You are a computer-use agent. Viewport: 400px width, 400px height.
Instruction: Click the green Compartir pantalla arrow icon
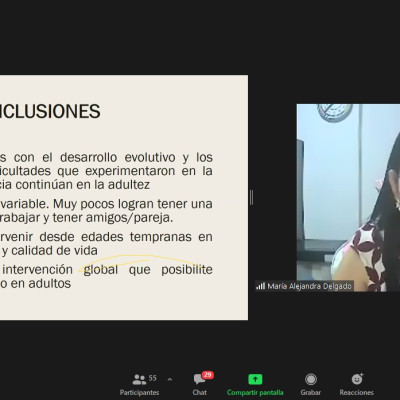(x=255, y=379)
